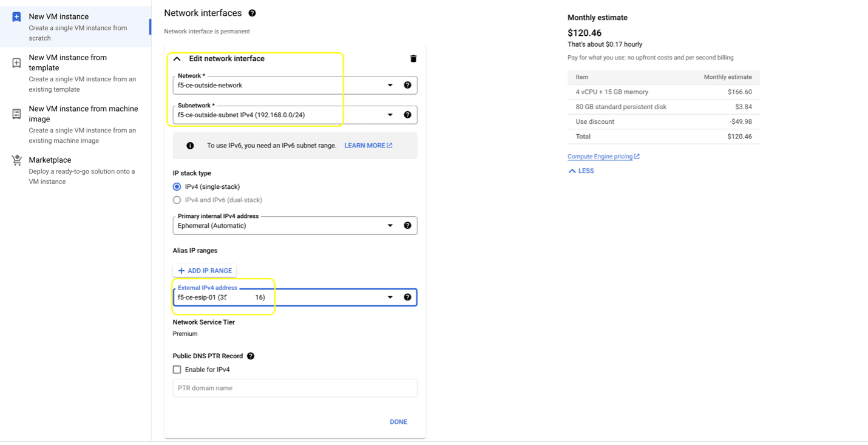Image resolution: width=868 pixels, height=445 pixels.
Task: Select IPv4 (single-stack) radio button
Action: click(177, 187)
